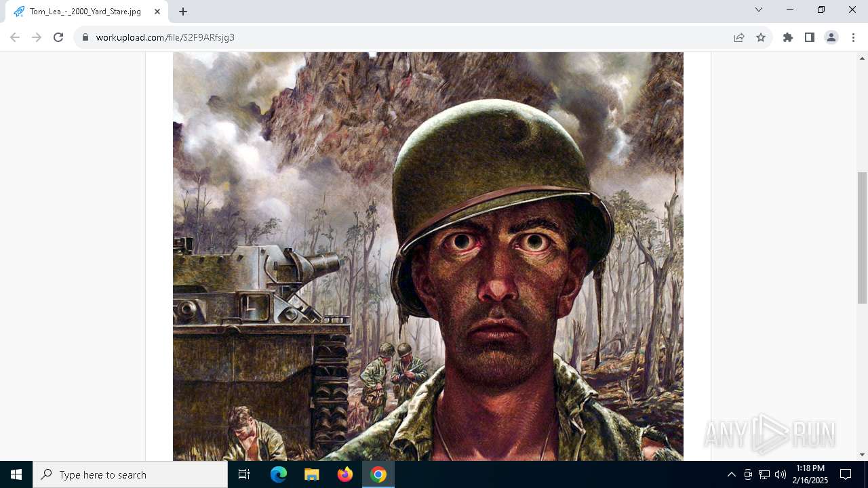Viewport: 868px width, 488px height.
Task: Reload the current page
Action: point(58,37)
